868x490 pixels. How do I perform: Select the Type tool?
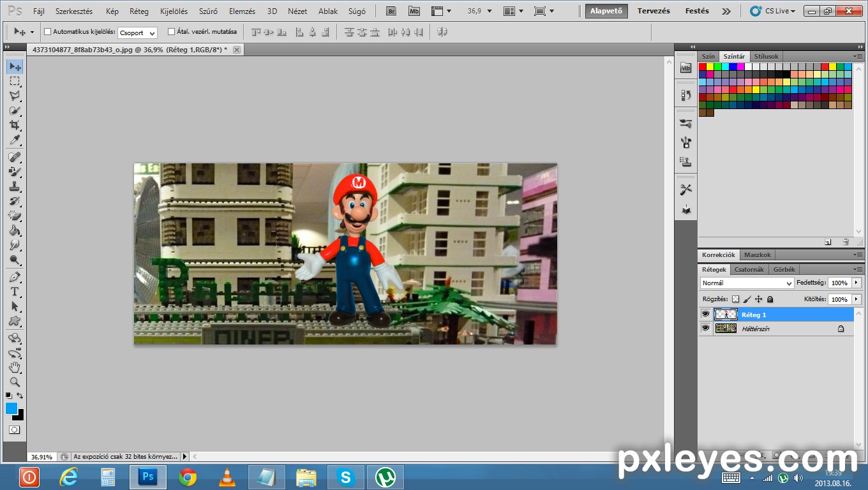tap(15, 292)
